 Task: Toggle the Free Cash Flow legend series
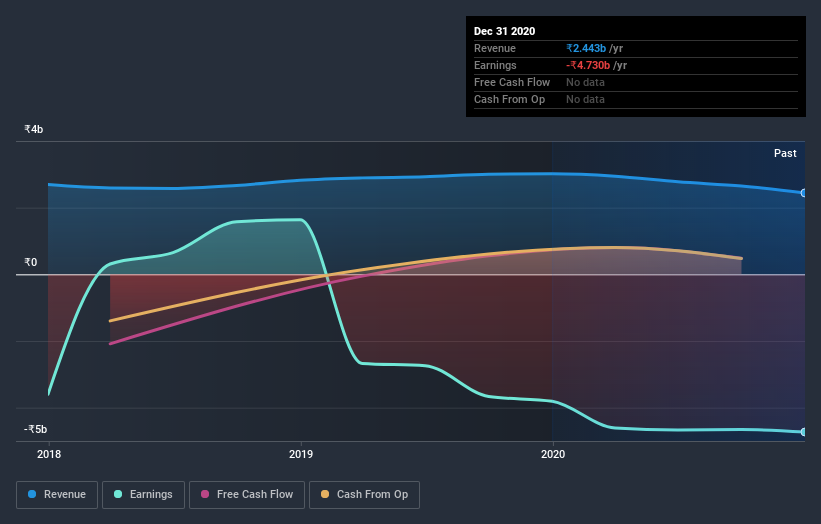click(247, 495)
